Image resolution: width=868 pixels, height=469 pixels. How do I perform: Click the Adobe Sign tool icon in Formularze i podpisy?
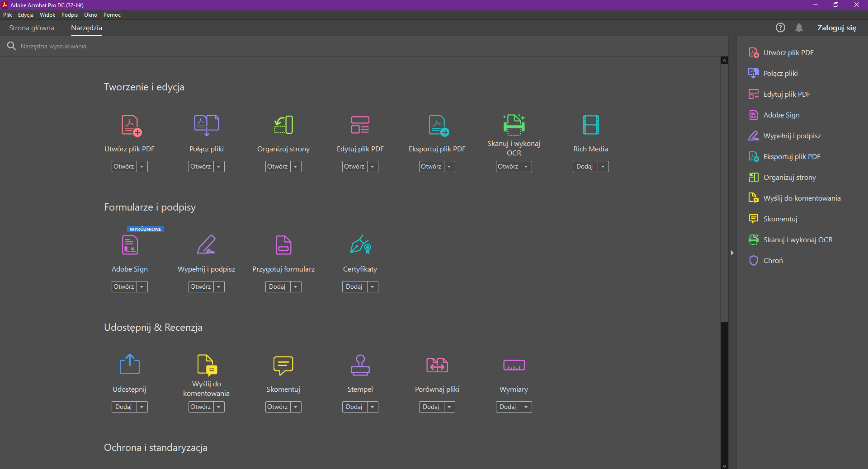tap(130, 245)
